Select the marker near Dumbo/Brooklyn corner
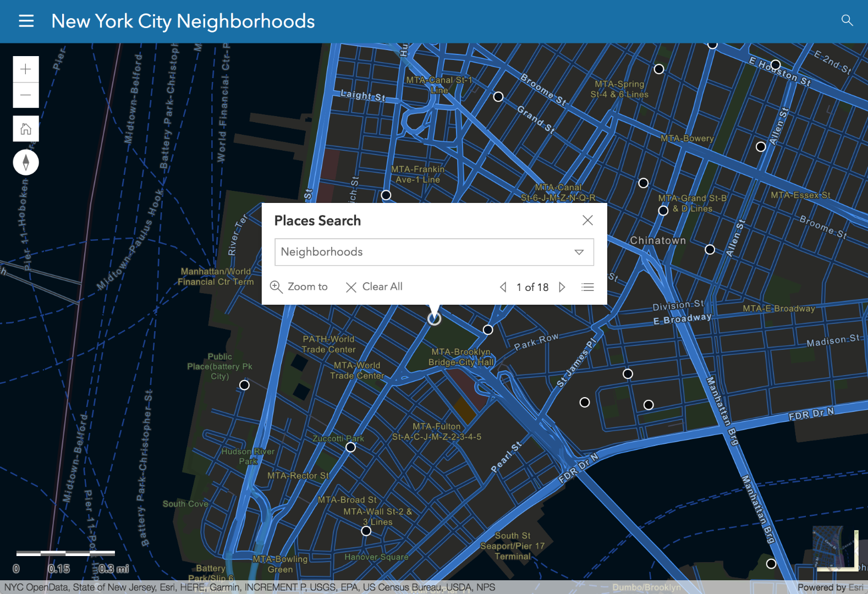Screen dimensions: 868x594 pyautogui.click(x=771, y=564)
